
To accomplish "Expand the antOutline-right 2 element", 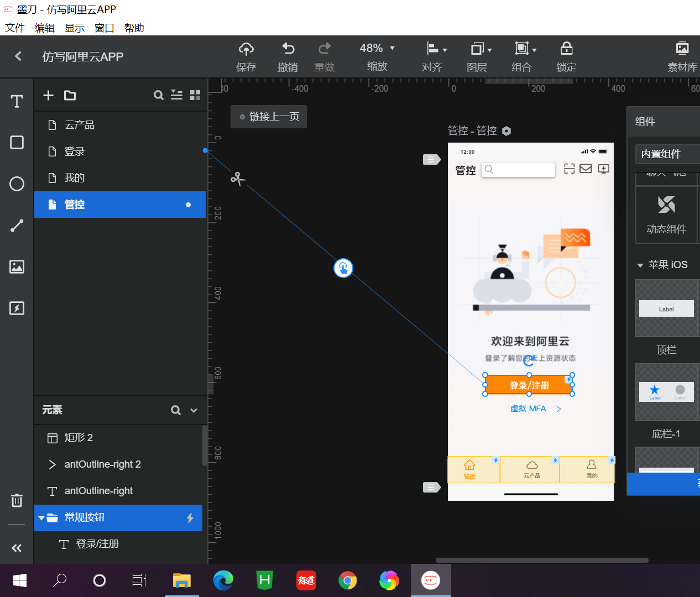I will tap(52, 464).
